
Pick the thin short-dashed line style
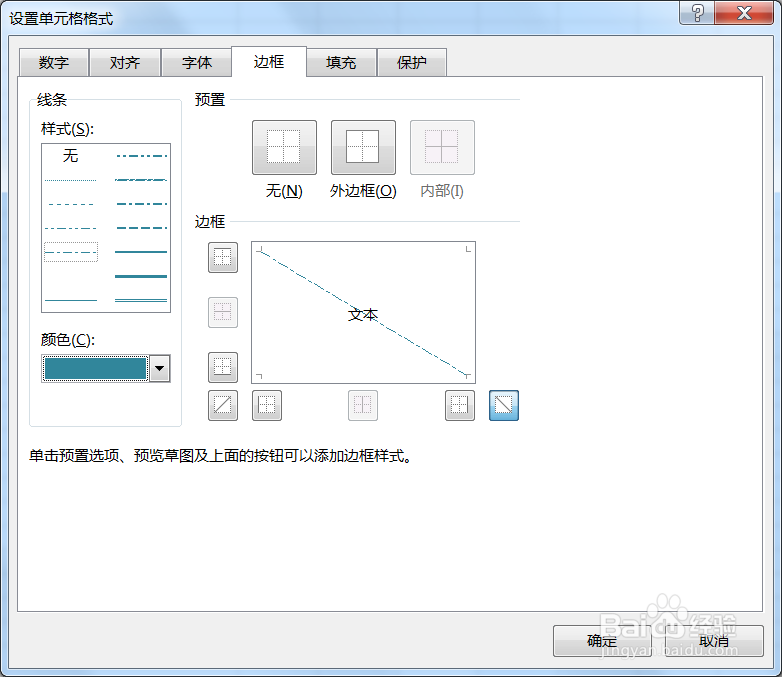click(70, 204)
